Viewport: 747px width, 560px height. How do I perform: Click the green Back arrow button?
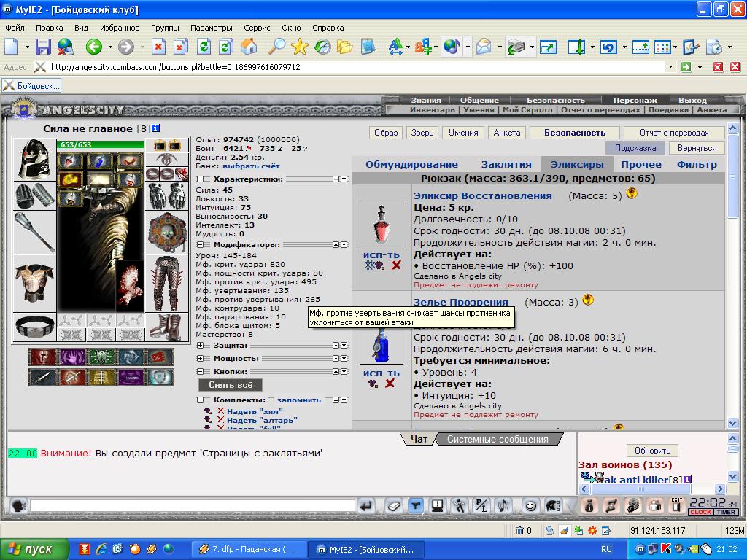pyautogui.click(x=94, y=47)
